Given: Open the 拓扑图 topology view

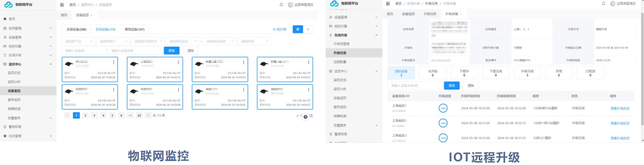Looking at the screenshot, I should coord(279,29).
